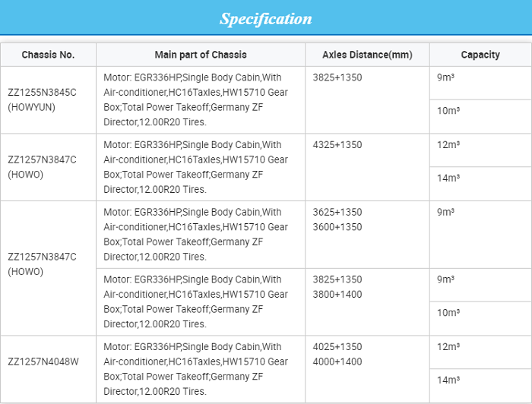Image resolution: width=532 pixels, height=404 pixels.
Task: Click the Main part of Chassis header
Action: 201,55
